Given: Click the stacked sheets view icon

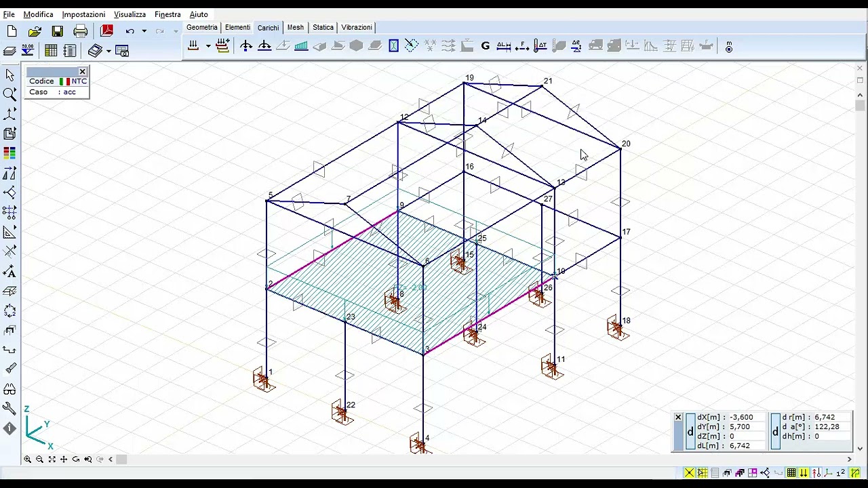Looking at the screenshot, I should [95, 51].
